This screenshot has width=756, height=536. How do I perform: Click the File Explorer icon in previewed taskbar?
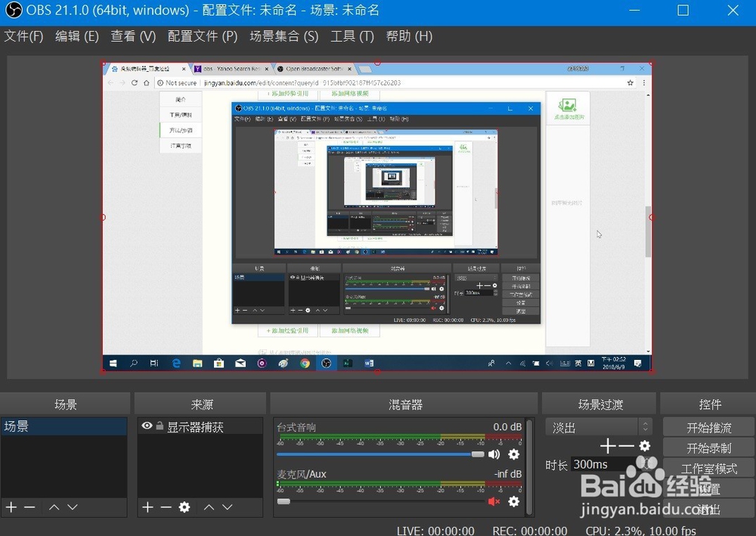(197, 364)
